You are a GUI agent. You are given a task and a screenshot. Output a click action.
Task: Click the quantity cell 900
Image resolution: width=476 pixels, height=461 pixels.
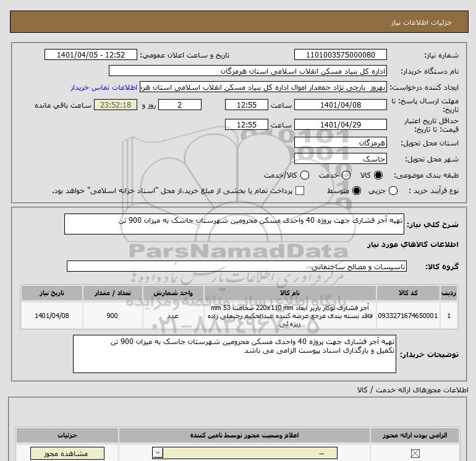(x=113, y=316)
